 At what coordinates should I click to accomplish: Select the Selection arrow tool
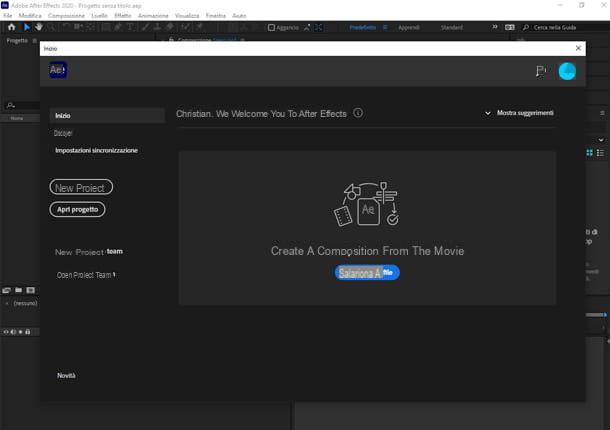26,27
